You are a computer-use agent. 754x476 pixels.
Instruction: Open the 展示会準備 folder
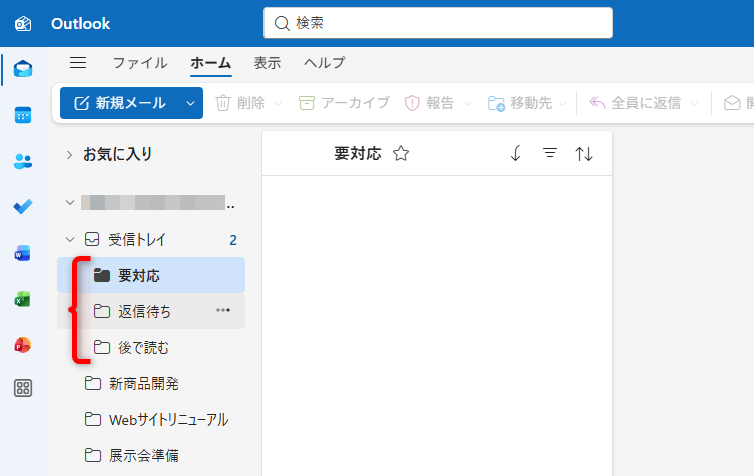[x=151, y=455]
